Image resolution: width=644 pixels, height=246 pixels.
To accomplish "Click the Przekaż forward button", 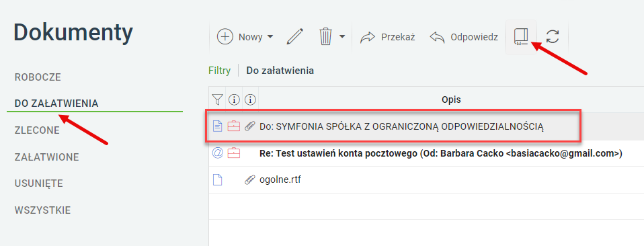I will 387,37.
